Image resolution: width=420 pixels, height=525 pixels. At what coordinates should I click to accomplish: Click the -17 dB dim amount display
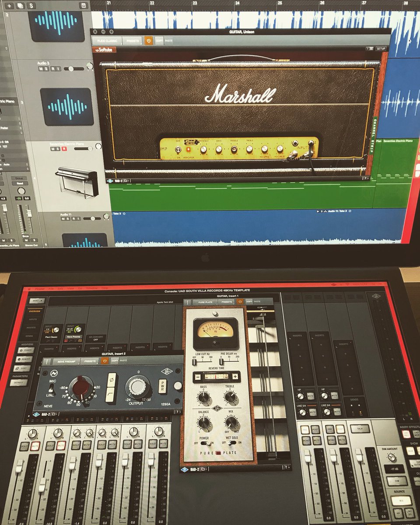[x=394, y=469]
